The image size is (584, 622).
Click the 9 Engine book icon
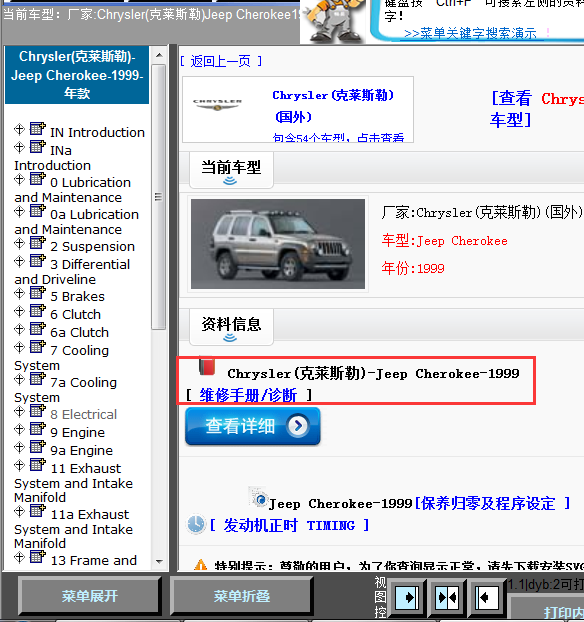[x=38, y=429]
